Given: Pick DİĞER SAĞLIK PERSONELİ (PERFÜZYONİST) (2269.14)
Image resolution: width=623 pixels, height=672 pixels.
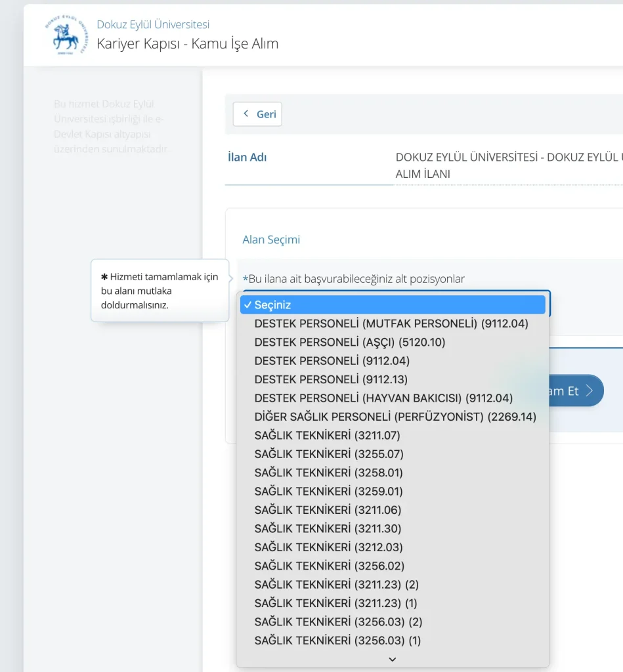Looking at the screenshot, I should tap(393, 417).
